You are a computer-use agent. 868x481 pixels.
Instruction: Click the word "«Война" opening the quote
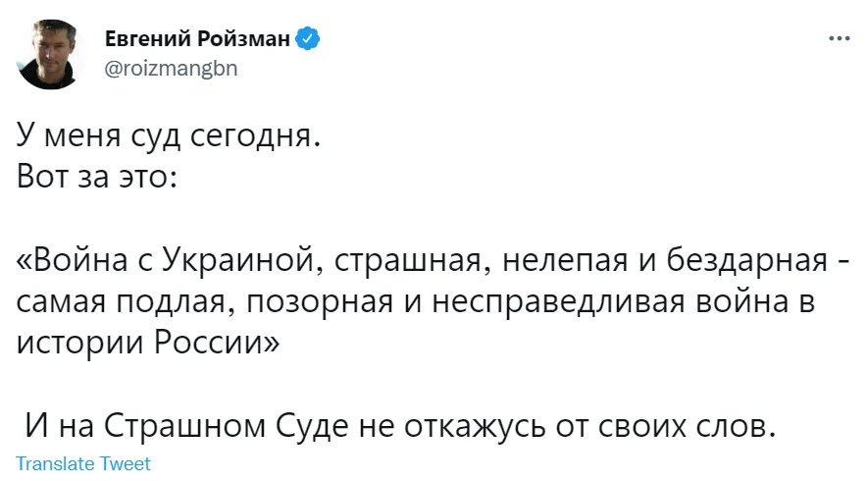[71, 262]
